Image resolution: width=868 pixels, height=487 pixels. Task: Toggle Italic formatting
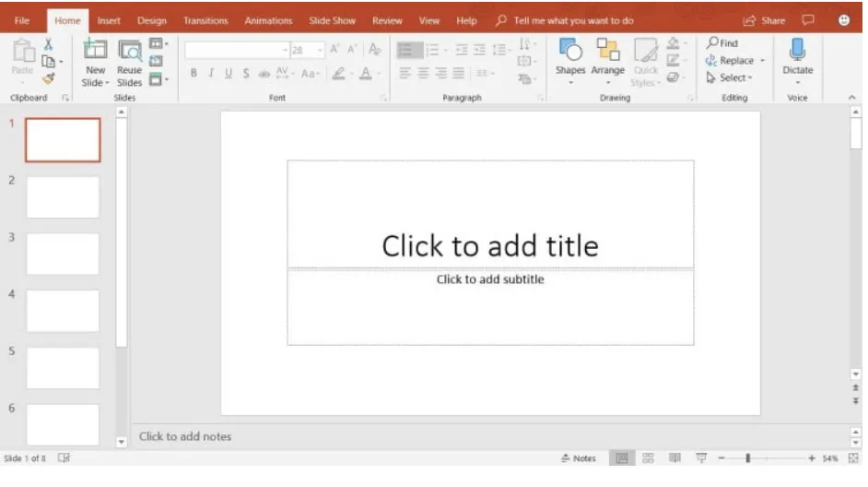211,74
